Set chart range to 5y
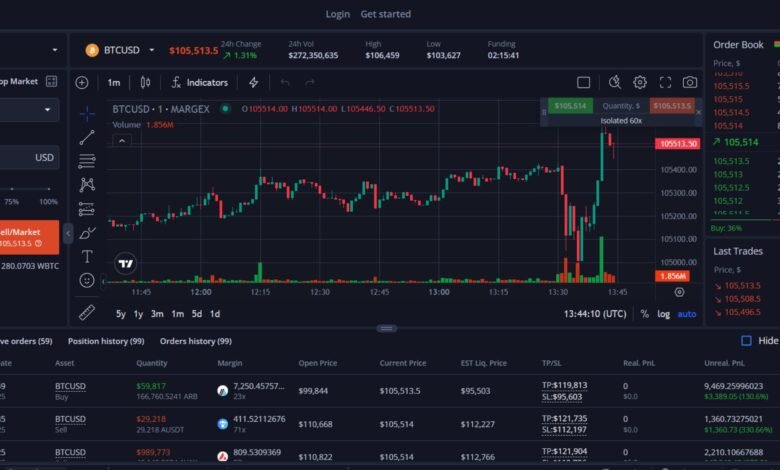 pos(120,314)
